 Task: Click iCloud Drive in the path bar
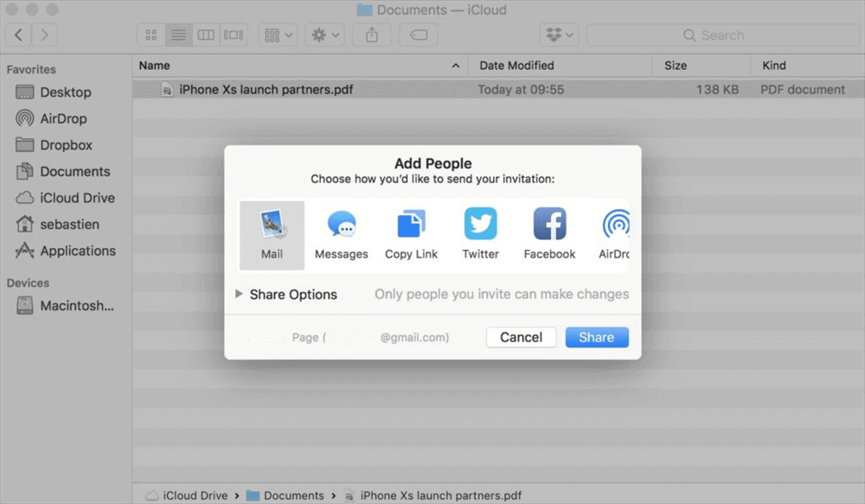pyautogui.click(x=188, y=495)
